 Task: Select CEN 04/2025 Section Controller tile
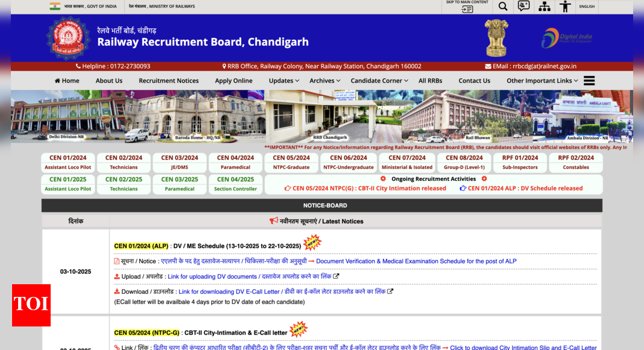coord(236,184)
